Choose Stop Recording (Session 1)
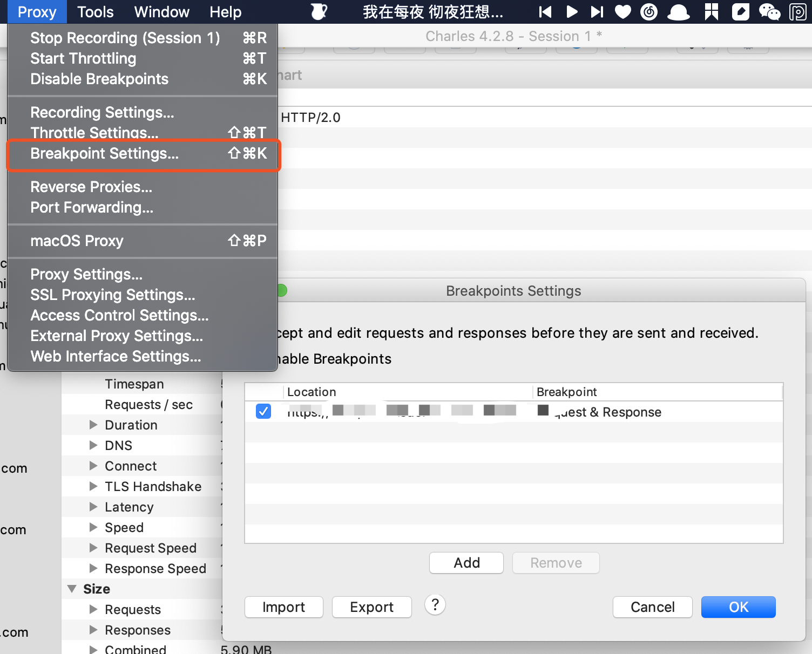Viewport: 812px width, 654px height. pyautogui.click(x=143, y=38)
